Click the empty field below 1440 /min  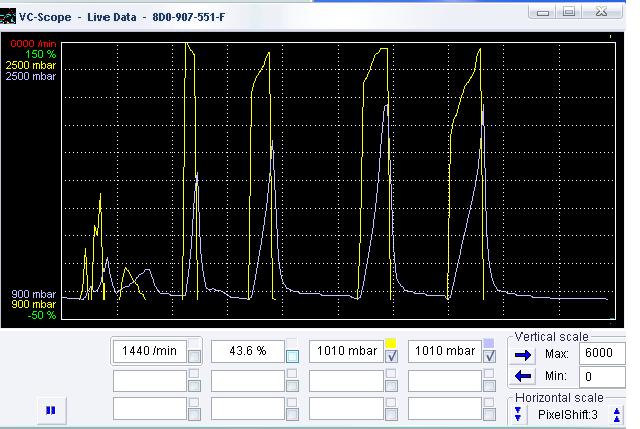point(149,380)
